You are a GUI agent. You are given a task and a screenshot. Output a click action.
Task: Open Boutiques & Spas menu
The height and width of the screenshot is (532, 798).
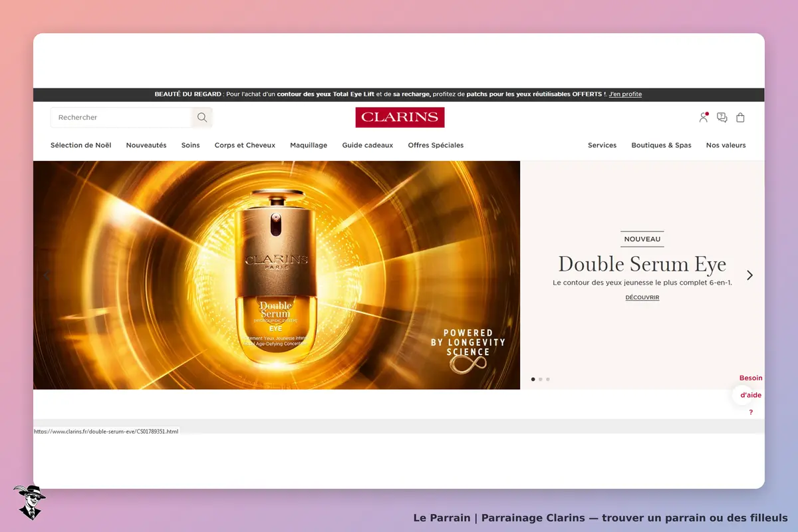click(x=661, y=145)
